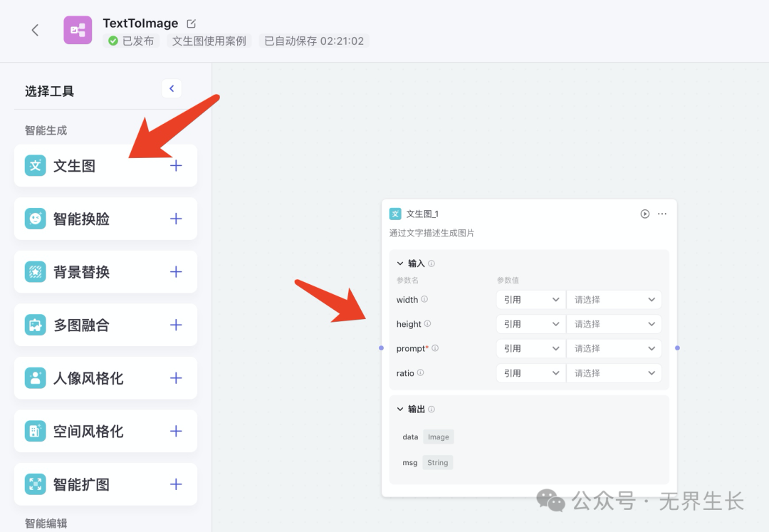Click the 智能扩图 tool card label
Screen dimensions: 769x532
81,484
